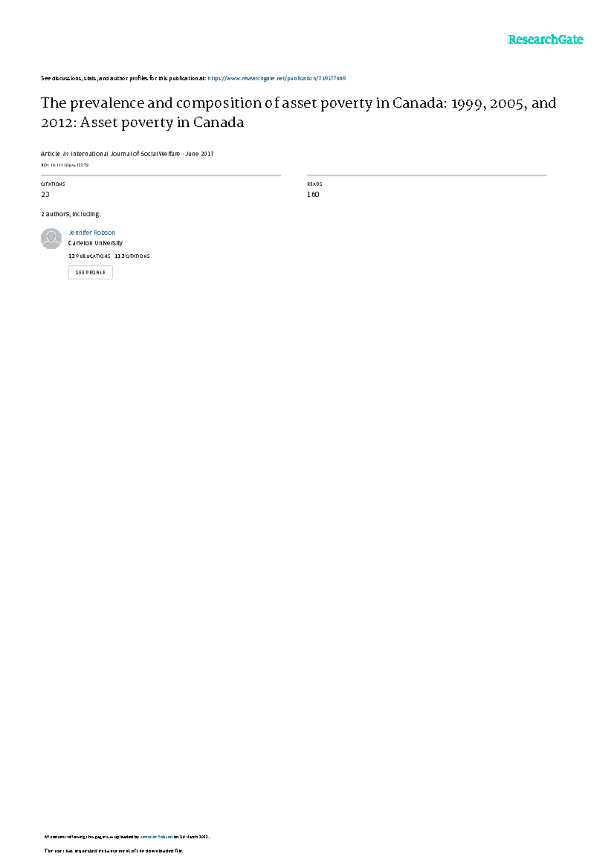Open the researchgate.net publication URL link
The image size is (614, 868).
(x=277, y=78)
